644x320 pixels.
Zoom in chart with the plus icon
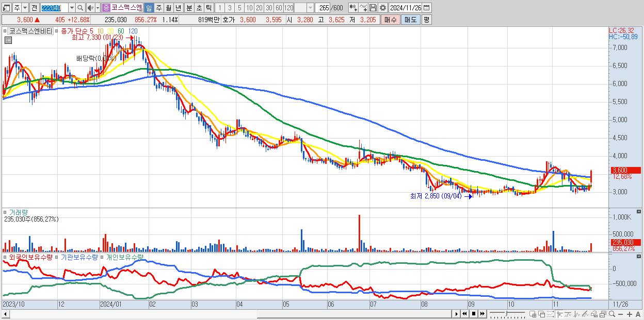[x=630, y=314]
